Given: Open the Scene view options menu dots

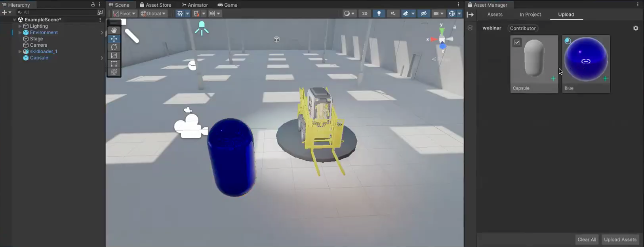Looking at the screenshot, I should [x=459, y=5].
